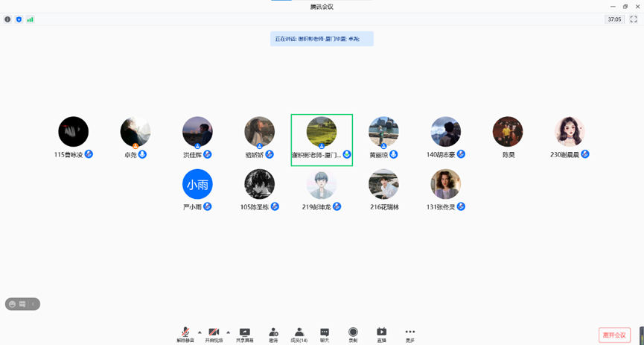Screen dimensions: 644x345
Task: Open the 直播 live stream icon
Action: click(x=381, y=334)
